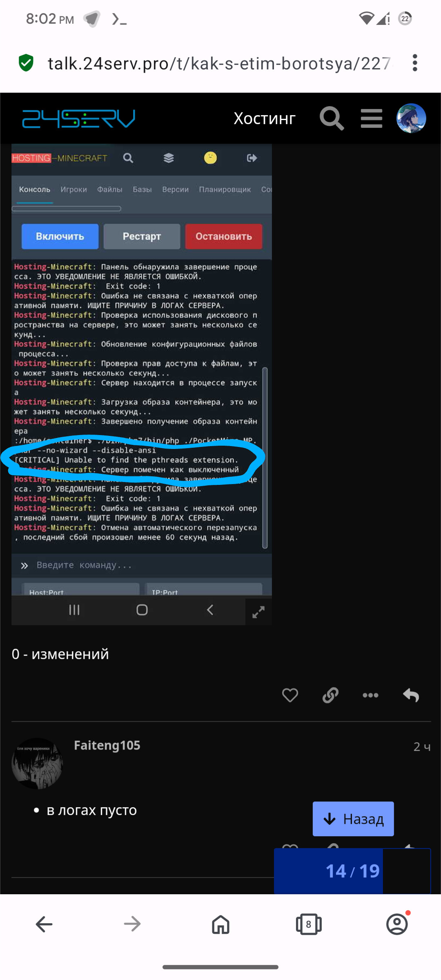Reply to post with arrow icon

[x=411, y=695]
